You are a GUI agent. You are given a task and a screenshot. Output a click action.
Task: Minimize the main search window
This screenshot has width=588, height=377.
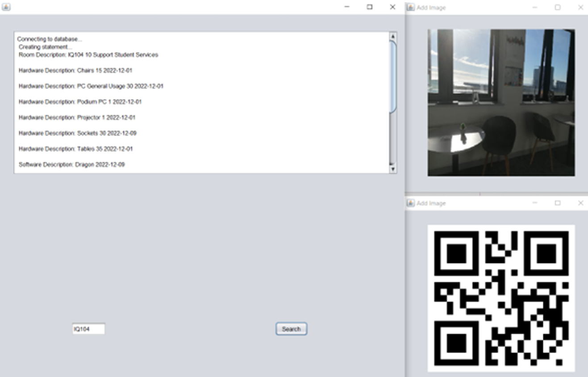[347, 7]
